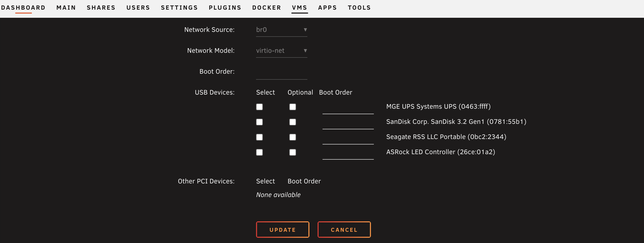Select the SanDisk 3.2 Gen1 USB device
Screen dimensions: 644x243
[259, 122]
